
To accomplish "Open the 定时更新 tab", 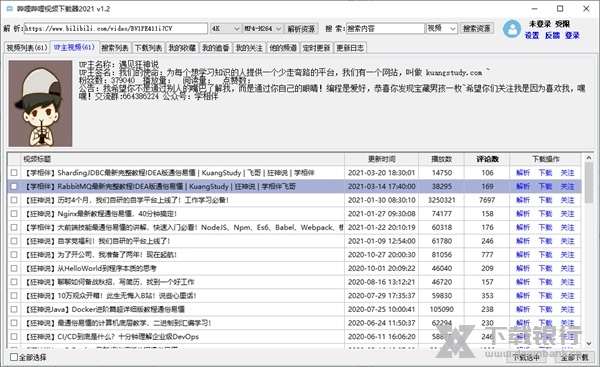I will 316,48.
